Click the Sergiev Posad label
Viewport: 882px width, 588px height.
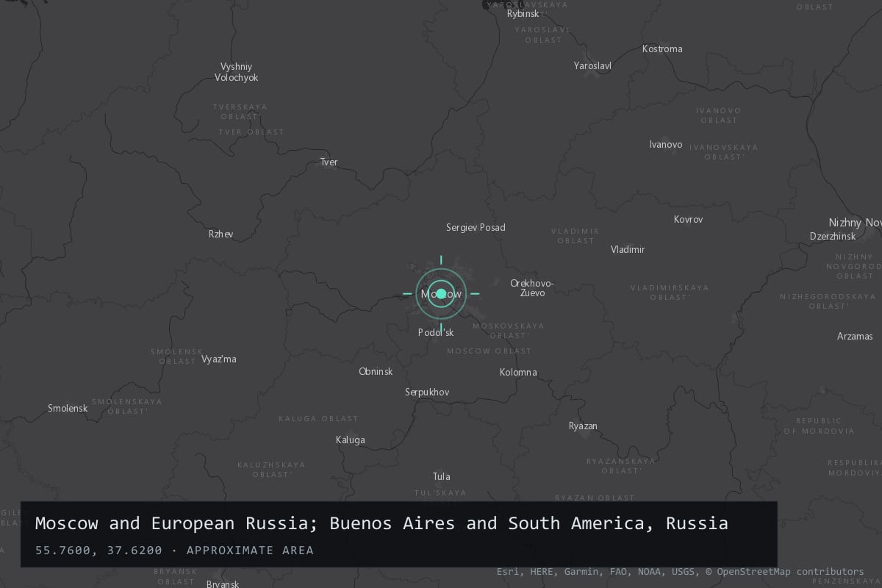click(x=476, y=228)
